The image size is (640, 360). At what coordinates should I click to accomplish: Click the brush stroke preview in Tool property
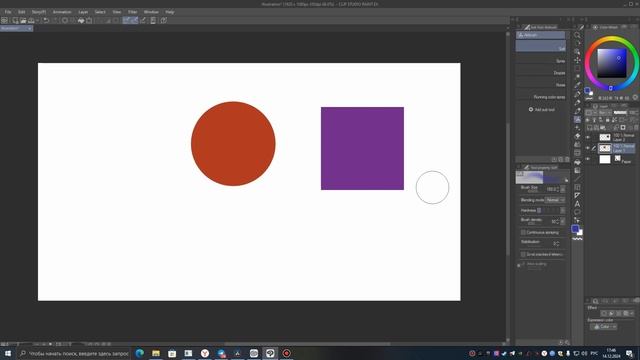pyautogui.click(x=541, y=178)
